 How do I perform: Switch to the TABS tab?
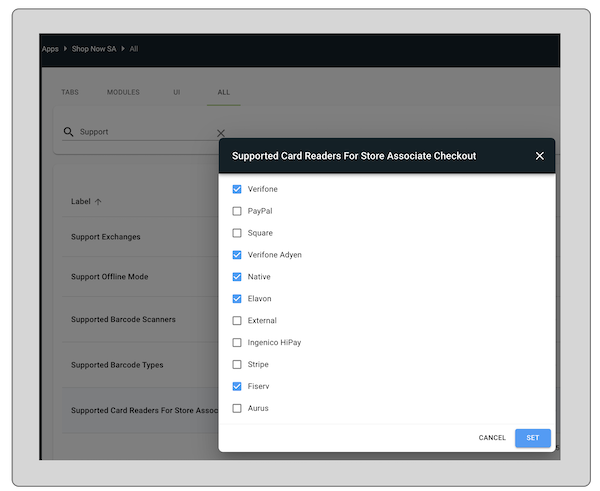pyautogui.click(x=70, y=92)
